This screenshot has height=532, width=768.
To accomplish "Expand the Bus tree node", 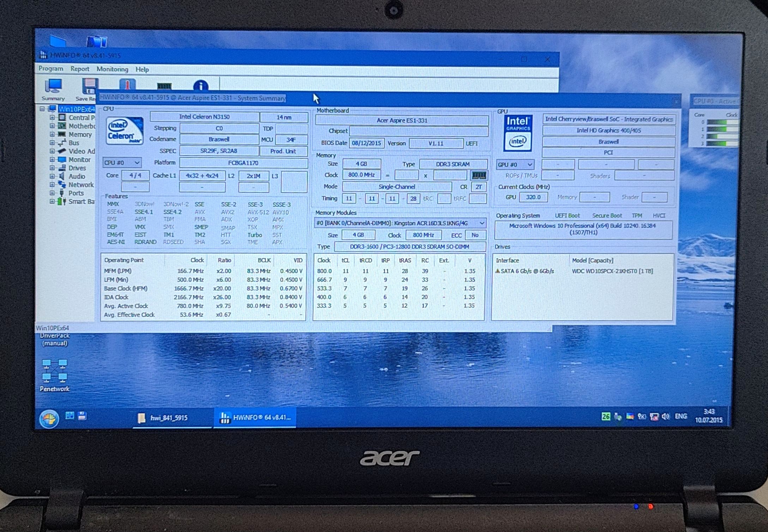I will tap(52, 143).
